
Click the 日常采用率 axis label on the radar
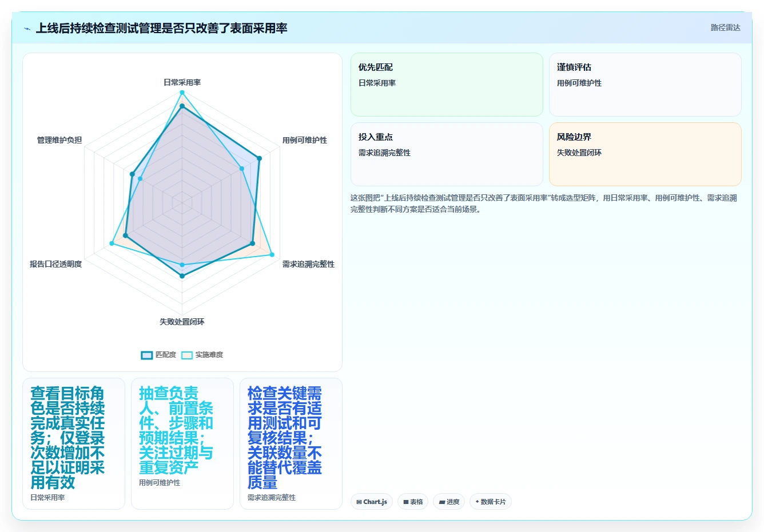coord(182,82)
